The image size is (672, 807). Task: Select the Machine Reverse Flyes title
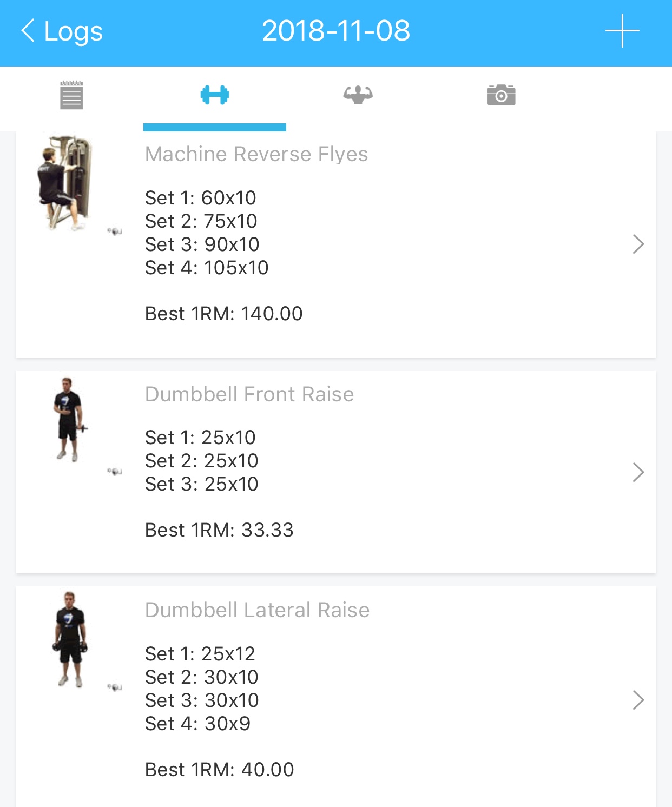256,154
